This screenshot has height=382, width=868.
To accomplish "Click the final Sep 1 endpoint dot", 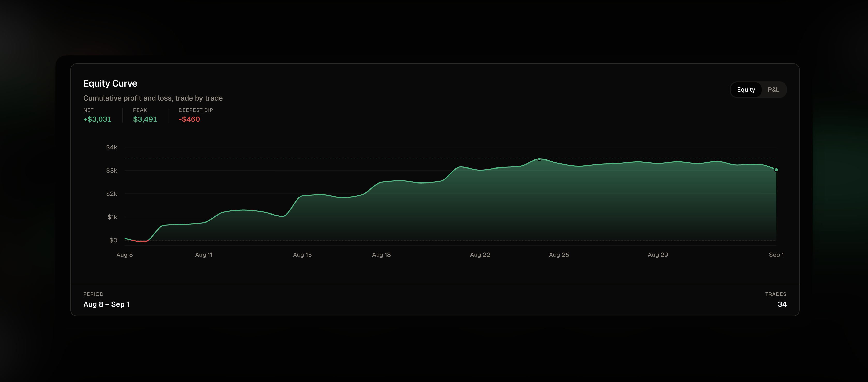I will click(776, 170).
